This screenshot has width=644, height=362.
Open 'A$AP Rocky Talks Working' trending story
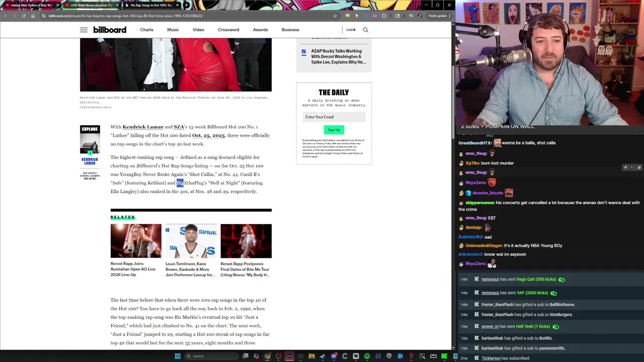[x=339, y=56]
